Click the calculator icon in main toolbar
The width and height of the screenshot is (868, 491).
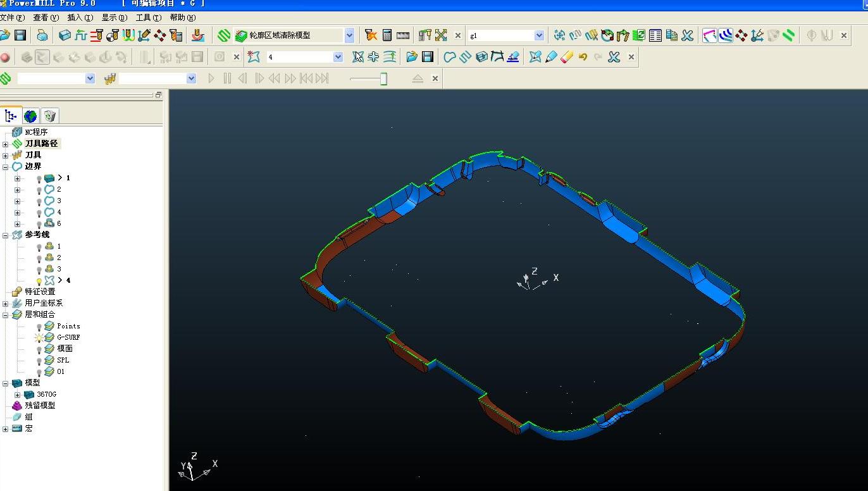(x=387, y=35)
